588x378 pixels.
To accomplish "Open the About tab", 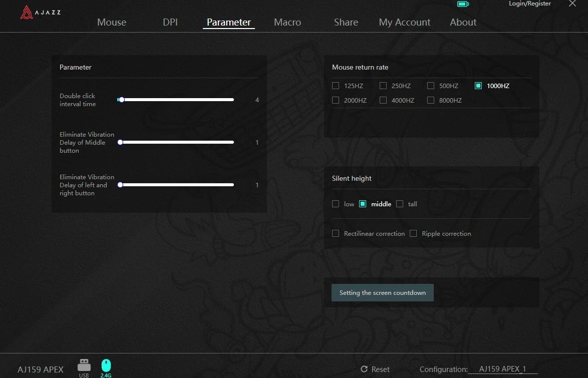I will tap(463, 22).
